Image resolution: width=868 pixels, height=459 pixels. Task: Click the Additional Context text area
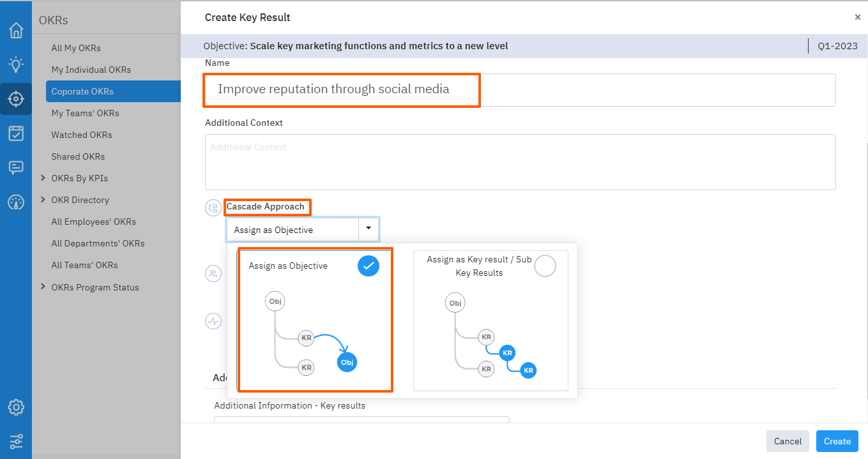520,162
